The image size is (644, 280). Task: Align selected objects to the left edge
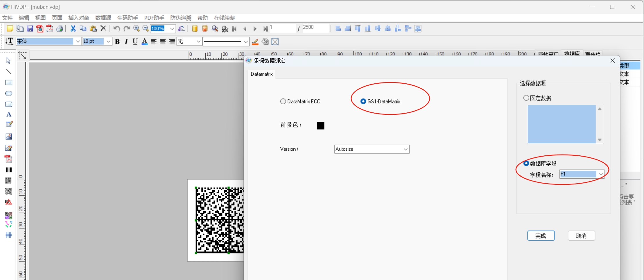pyautogui.click(x=338, y=28)
